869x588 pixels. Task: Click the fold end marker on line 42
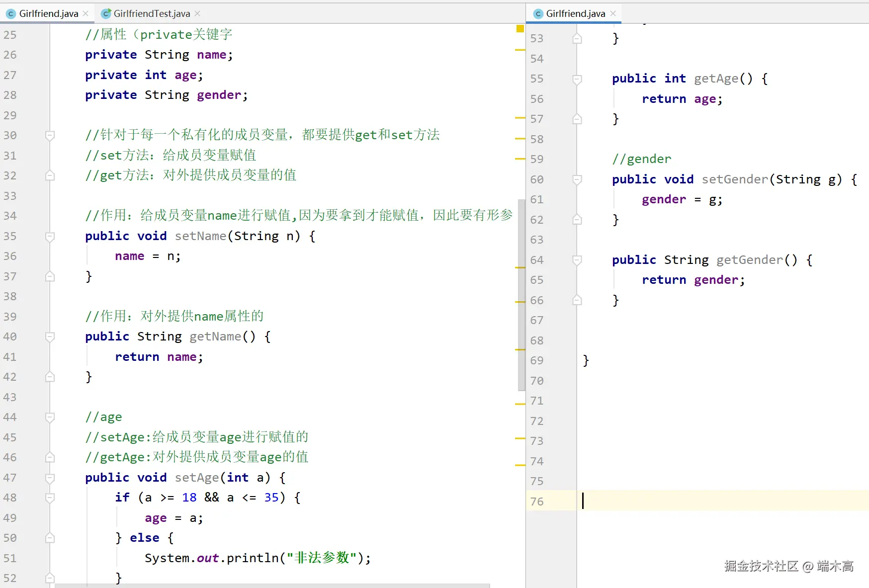(x=50, y=377)
